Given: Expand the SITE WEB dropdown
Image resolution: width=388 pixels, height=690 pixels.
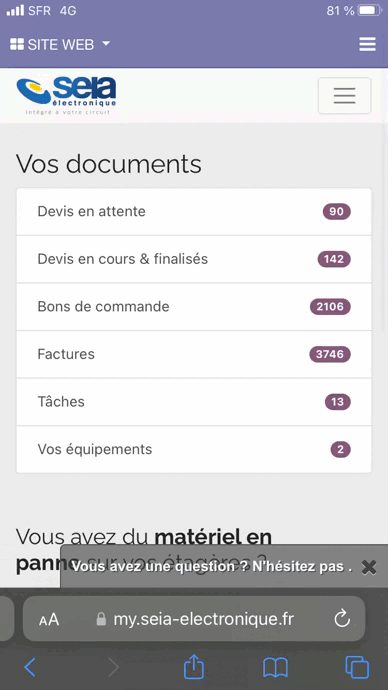Looking at the screenshot, I should tap(60, 44).
